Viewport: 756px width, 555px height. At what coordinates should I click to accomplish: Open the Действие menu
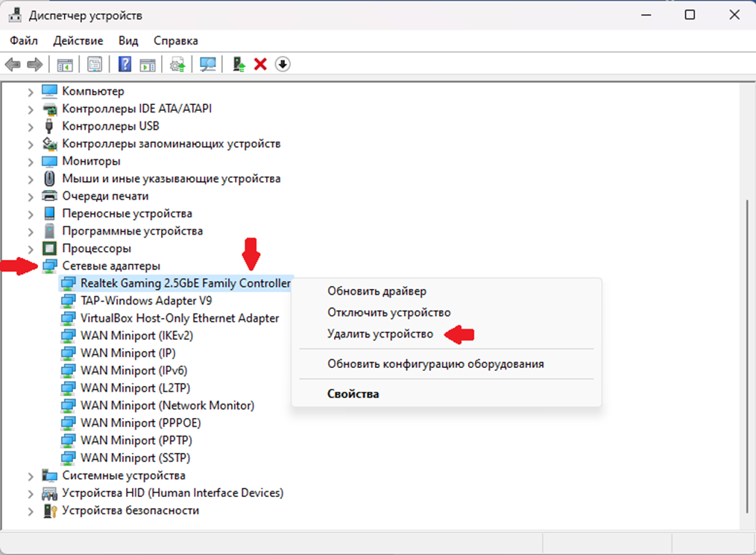point(78,40)
